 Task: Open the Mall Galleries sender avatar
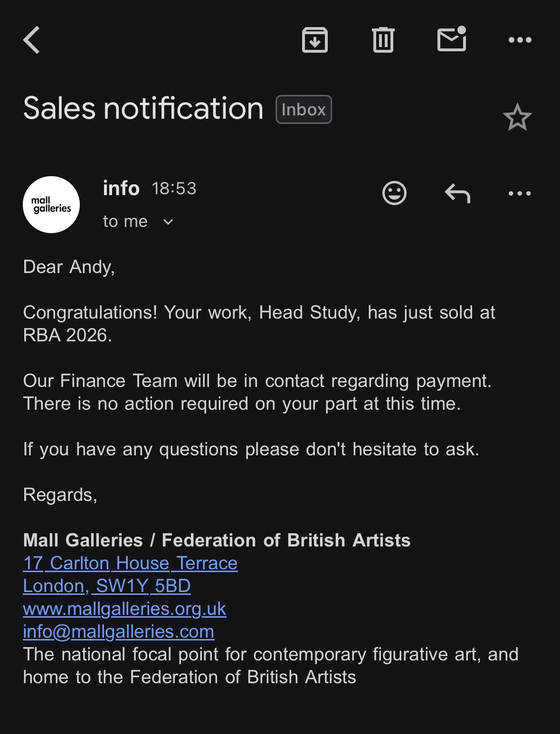click(x=51, y=205)
